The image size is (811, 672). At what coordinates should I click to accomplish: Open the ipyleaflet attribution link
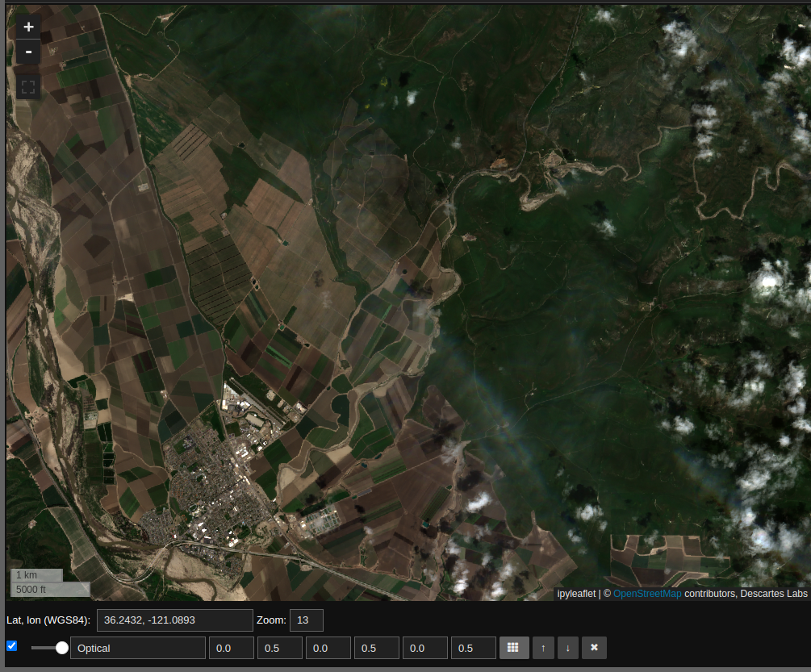point(576,594)
